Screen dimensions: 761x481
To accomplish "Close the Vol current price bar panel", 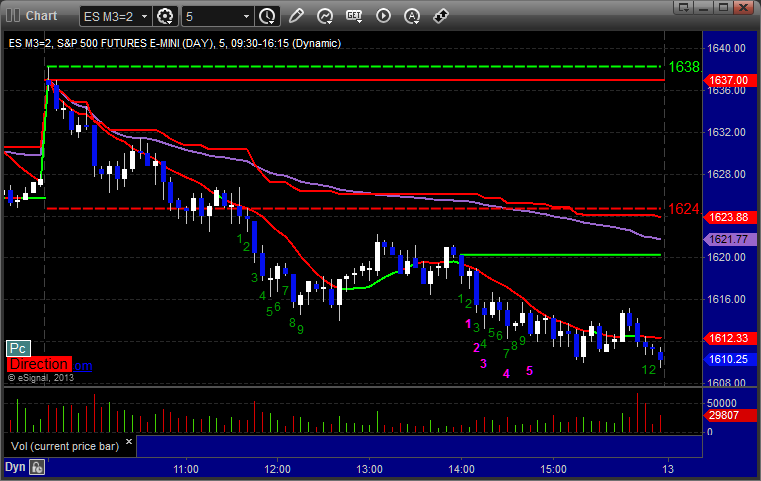I will pos(129,441).
